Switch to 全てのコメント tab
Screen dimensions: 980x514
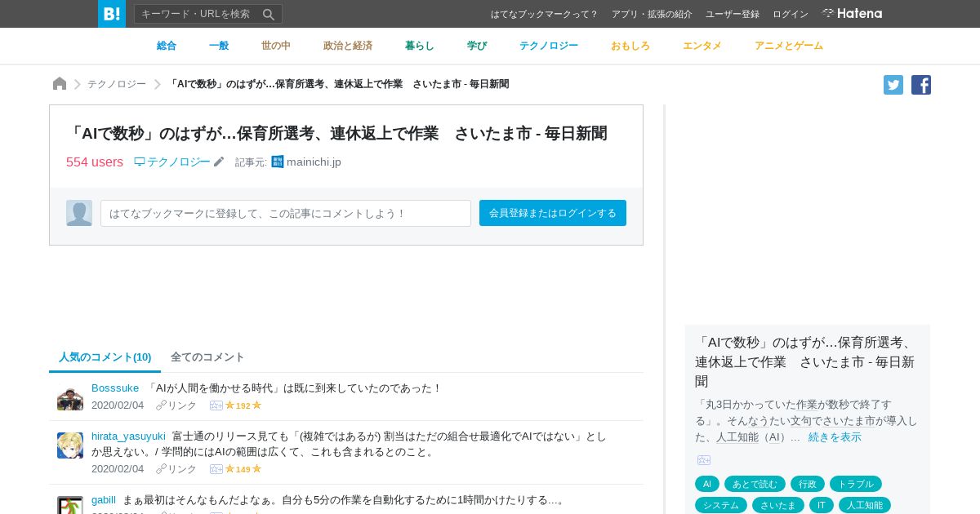[x=207, y=357]
